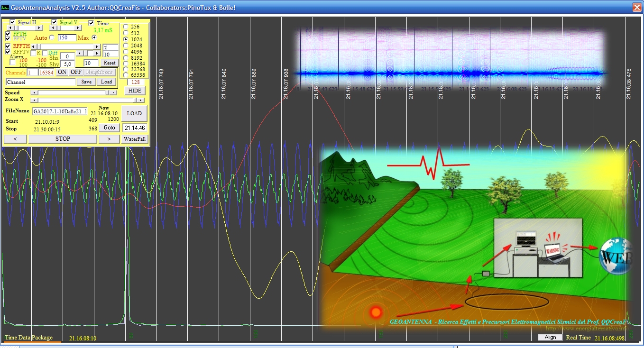Disable the FFTH trace checkbox

[8, 34]
